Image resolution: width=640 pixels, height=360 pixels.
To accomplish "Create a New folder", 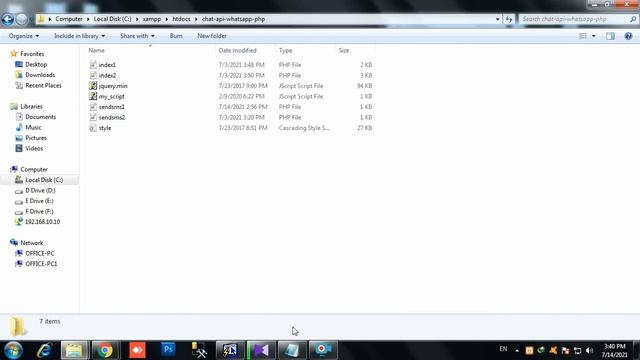I will 212,36.
